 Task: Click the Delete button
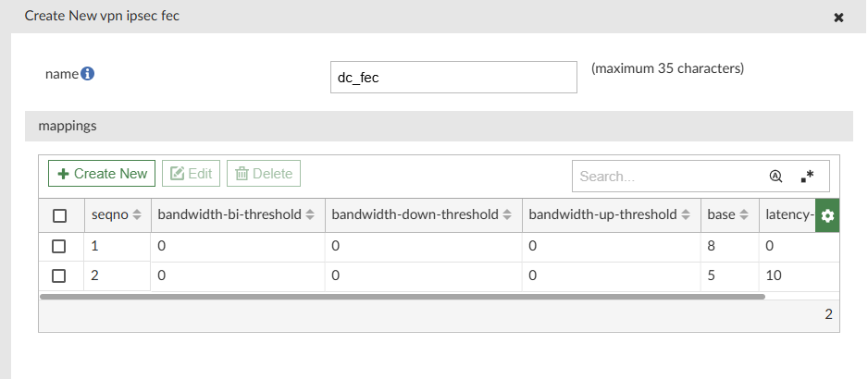click(x=264, y=174)
